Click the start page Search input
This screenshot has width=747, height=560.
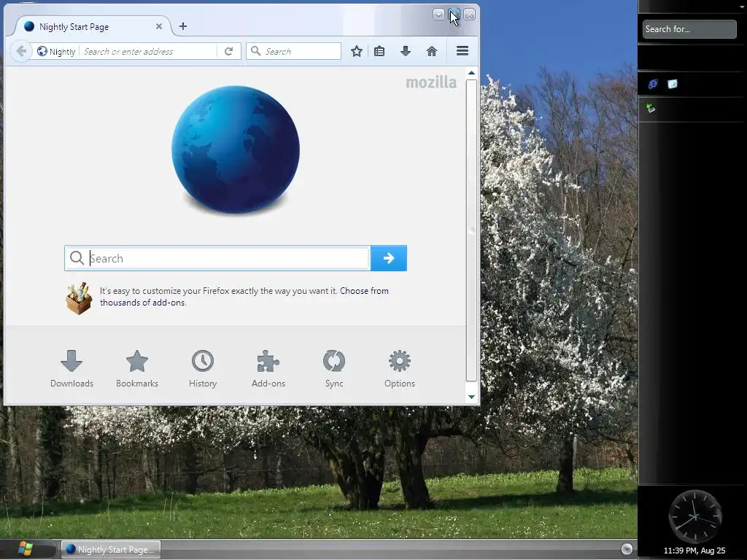click(217, 258)
